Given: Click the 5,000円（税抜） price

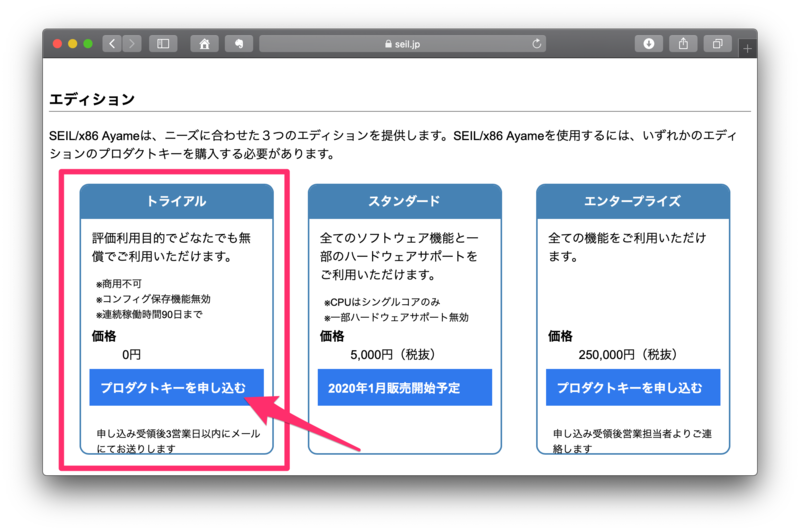Looking at the screenshot, I should pos(392,354).
